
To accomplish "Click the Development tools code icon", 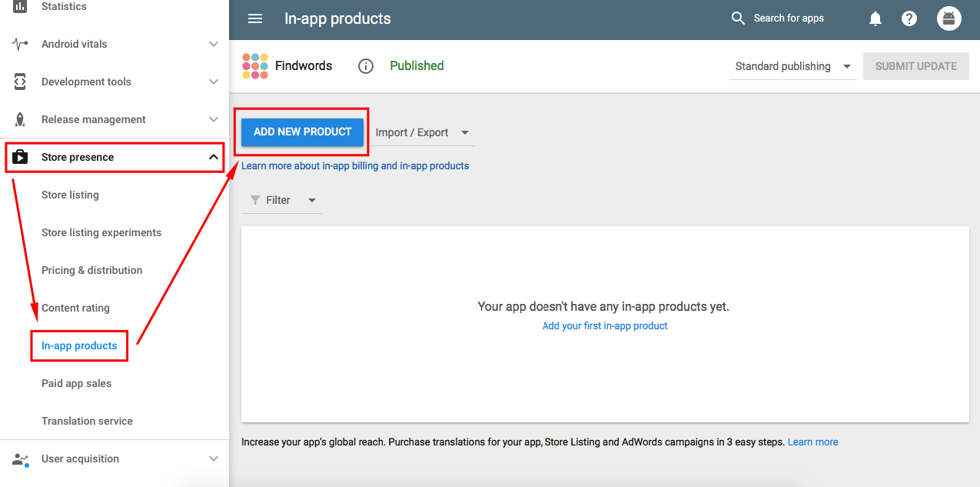I will pos(20,82).
